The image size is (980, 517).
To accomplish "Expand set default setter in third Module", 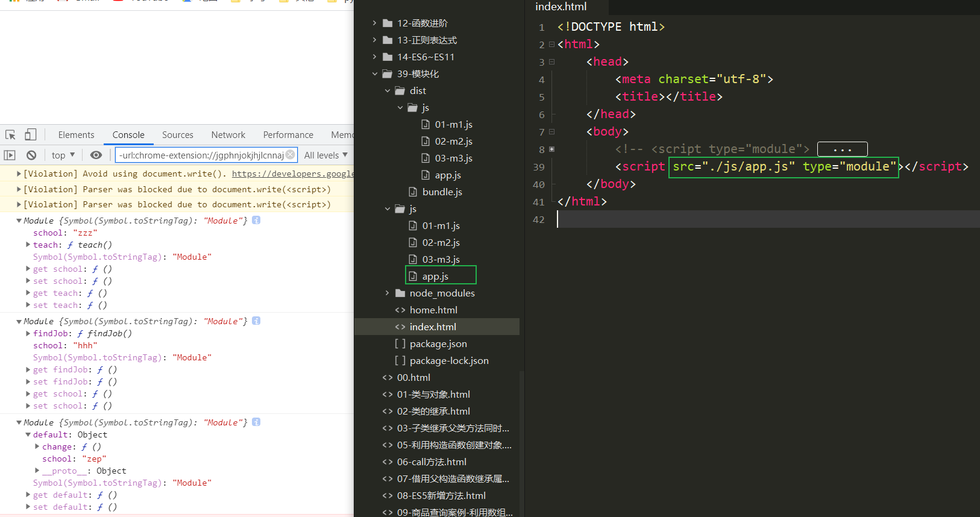I will (x=28, y=507).
